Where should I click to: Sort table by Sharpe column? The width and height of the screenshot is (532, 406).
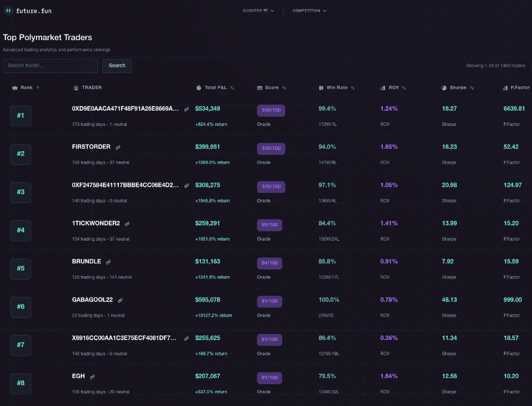pos(458,88)
